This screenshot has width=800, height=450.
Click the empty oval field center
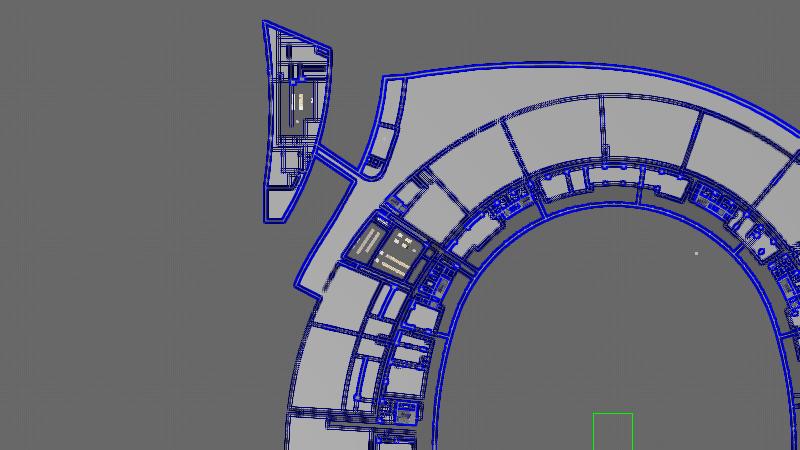[620, 320]
